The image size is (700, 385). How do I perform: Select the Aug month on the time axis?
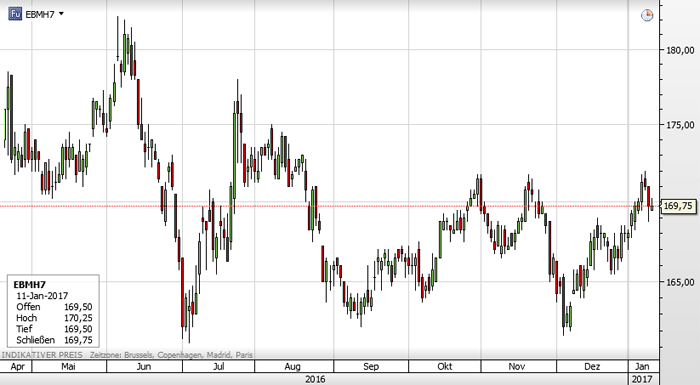pyautogui.click(x=292, y=367)
